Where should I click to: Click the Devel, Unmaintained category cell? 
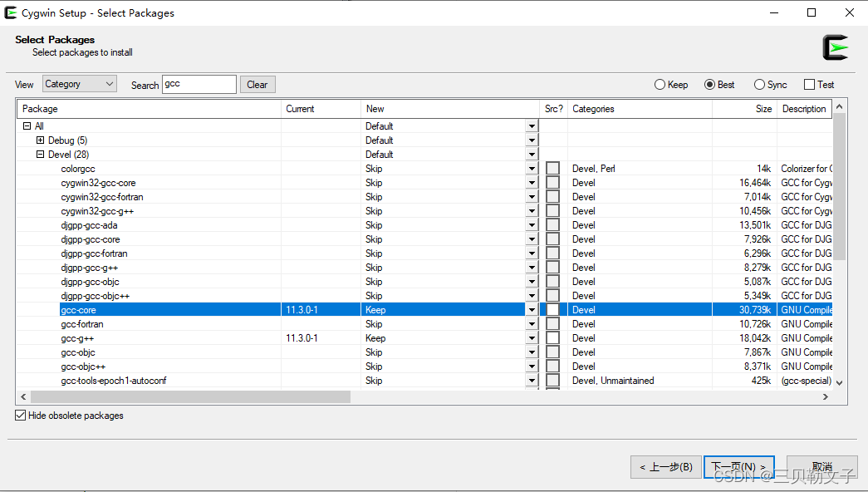613,381
